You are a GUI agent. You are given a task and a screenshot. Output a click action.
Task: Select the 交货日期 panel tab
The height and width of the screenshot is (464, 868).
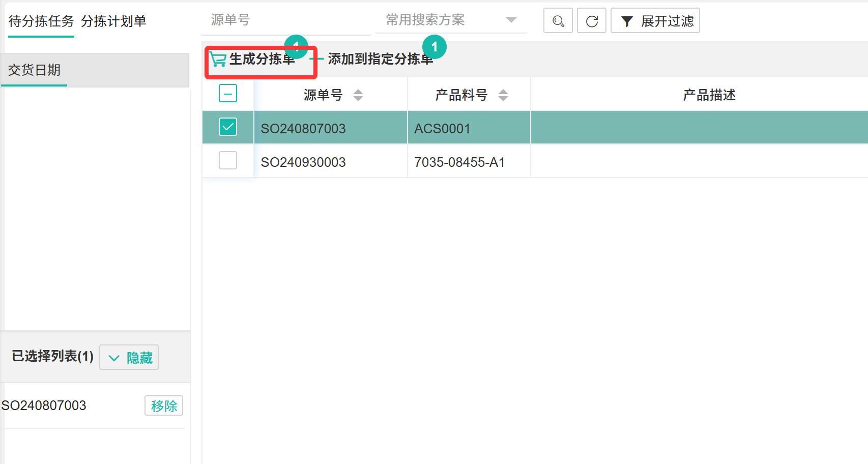coord(34,70)
